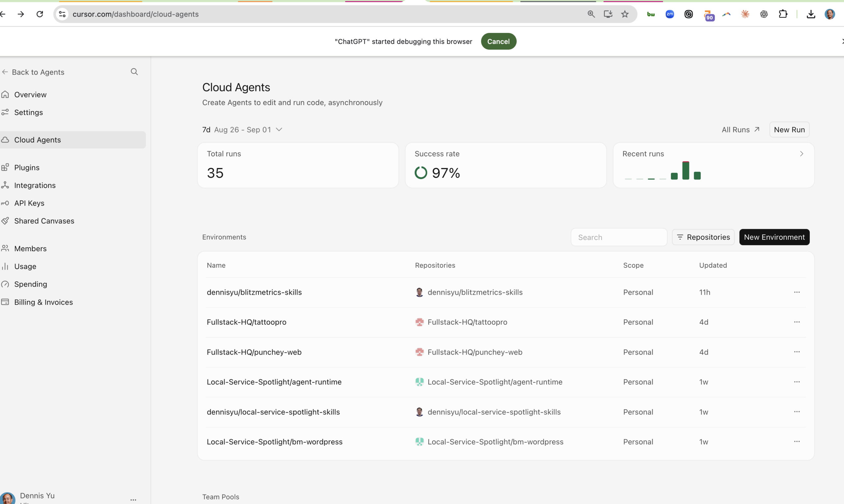Viewport: 844px width, 504px height.
Task: Select Cloud Agents in the sidebar
Action: 73,139
